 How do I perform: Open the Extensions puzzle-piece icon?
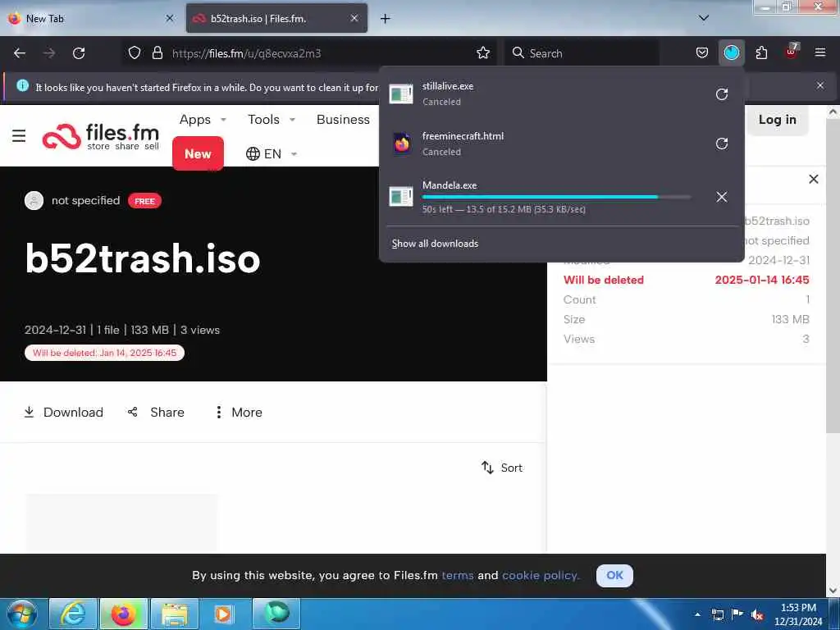click(x=761, y=53)
